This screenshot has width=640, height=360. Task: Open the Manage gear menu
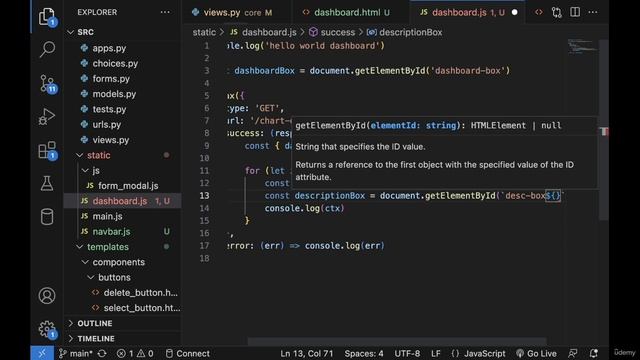(47, 329)
